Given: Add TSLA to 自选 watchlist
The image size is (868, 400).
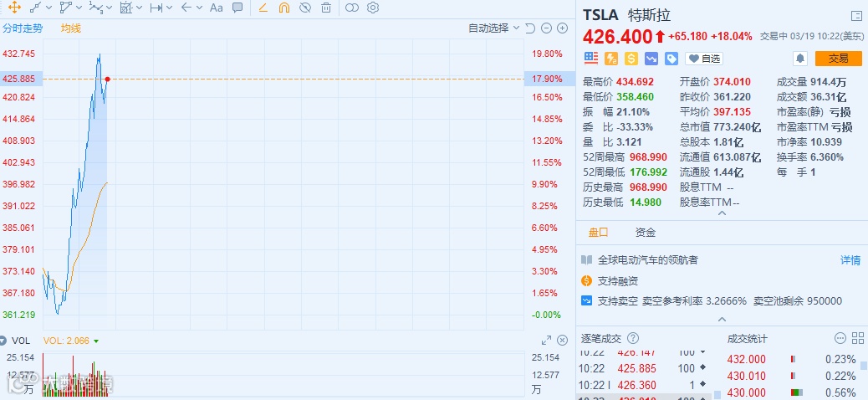Looking at the screenshot, I should tap(704, 59).
